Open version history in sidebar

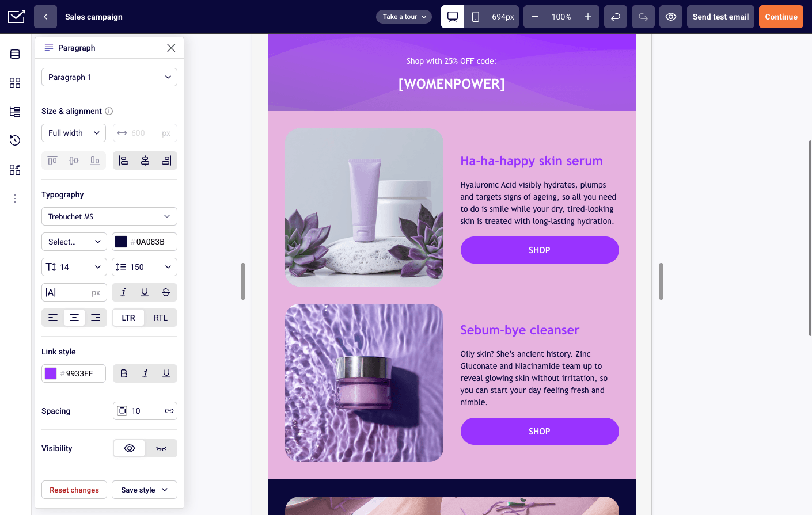tap(15, 140)
